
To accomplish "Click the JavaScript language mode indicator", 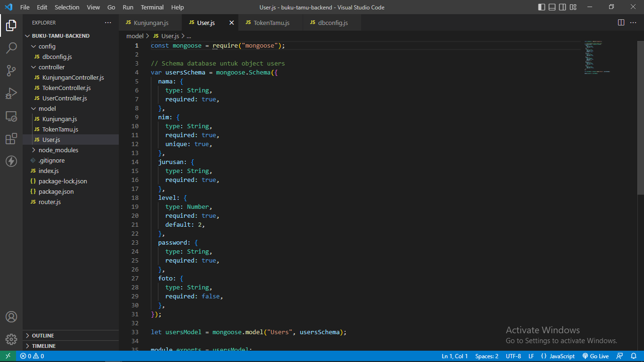I will pyautogui.click(x=558, y=356).
